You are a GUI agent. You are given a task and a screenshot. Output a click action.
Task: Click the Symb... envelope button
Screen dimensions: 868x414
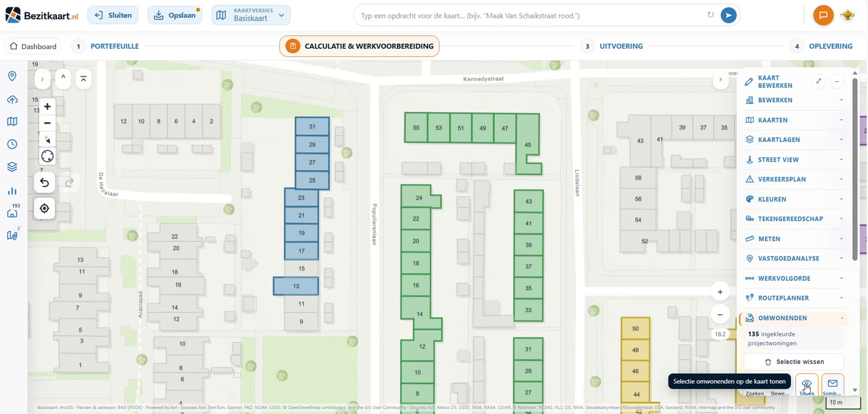833,385
